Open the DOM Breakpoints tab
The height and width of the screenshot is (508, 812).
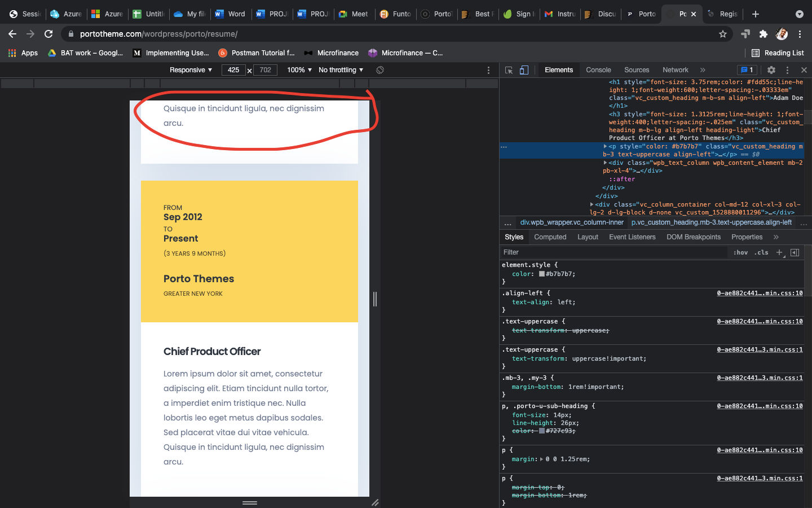point(694,237)
